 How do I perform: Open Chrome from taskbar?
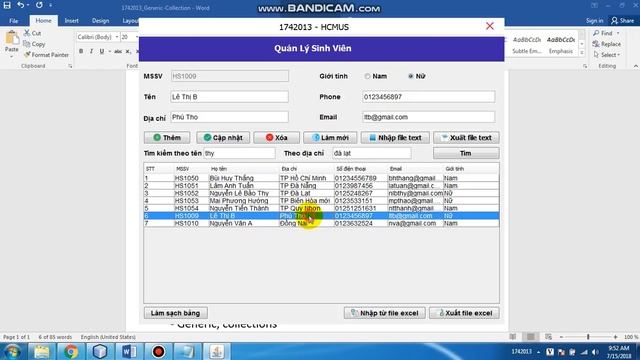pyautogui.click(x=70, y=351)
